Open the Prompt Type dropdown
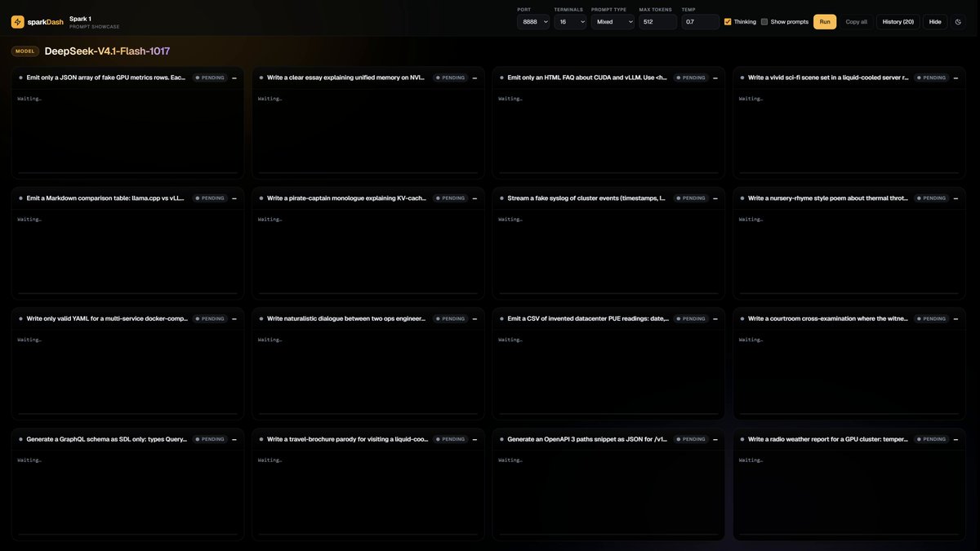Viewport: 980px width, 551px height. (x=612, y=22)
